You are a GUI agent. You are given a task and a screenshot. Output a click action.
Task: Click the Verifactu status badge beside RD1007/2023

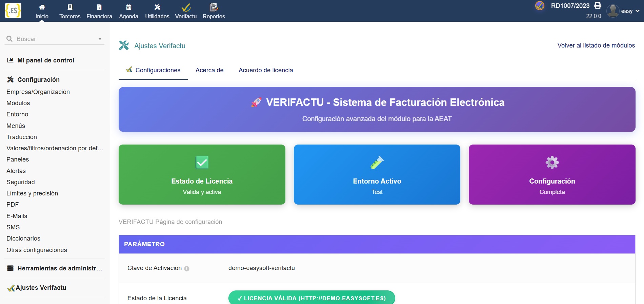tap(540, 6)
